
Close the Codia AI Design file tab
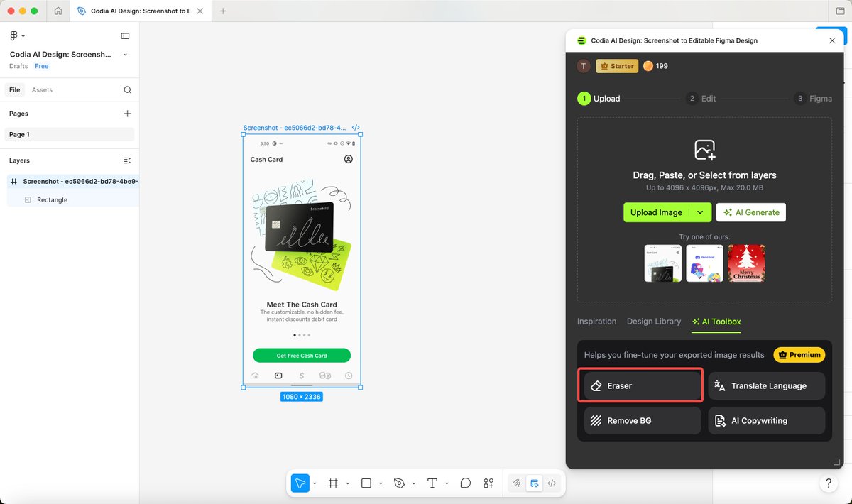[199, 11]
